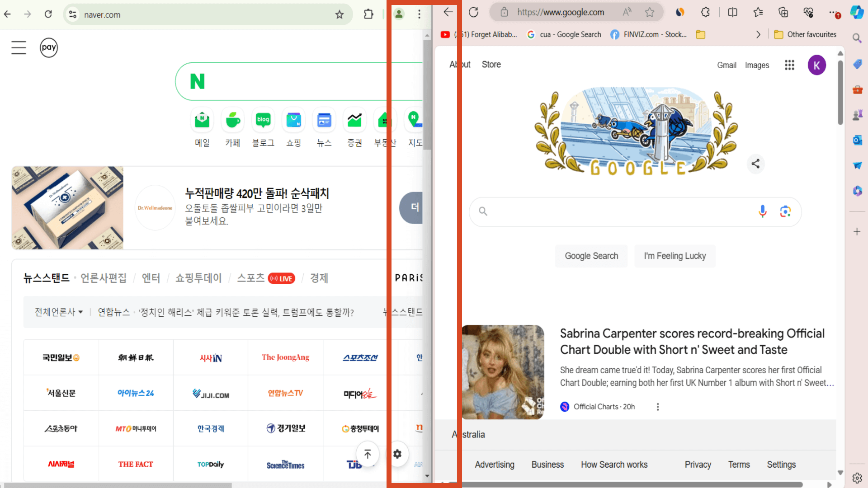Expand the favourites bar overflow chevron

758,34
